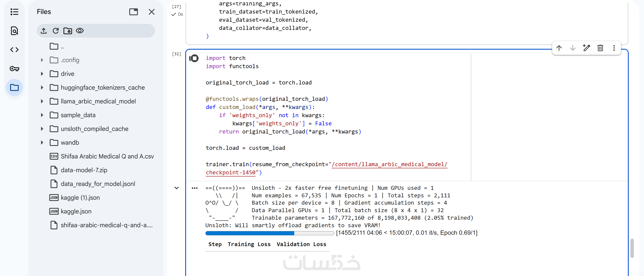Open the secrets key icon in sidebar

[x=14, y=69]
